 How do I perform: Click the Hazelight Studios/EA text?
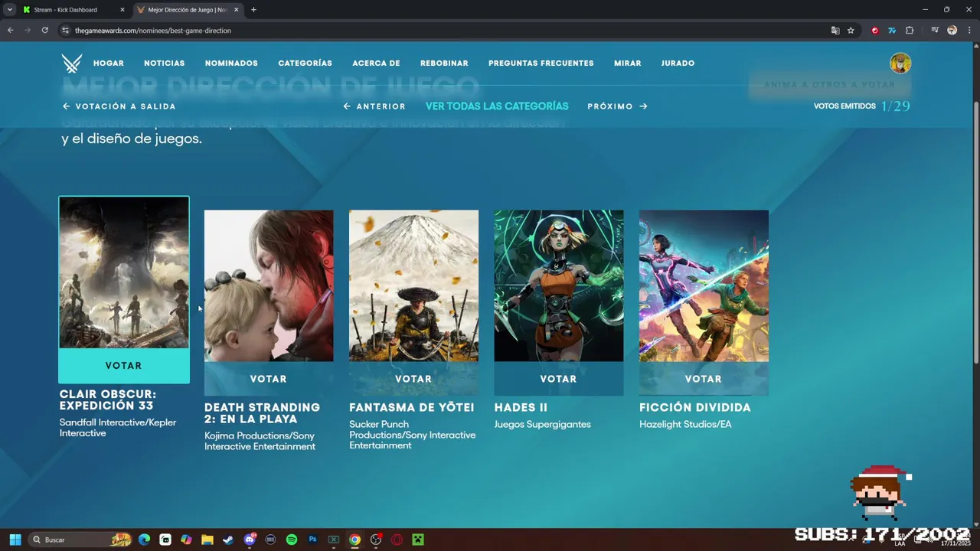[685, 424]
